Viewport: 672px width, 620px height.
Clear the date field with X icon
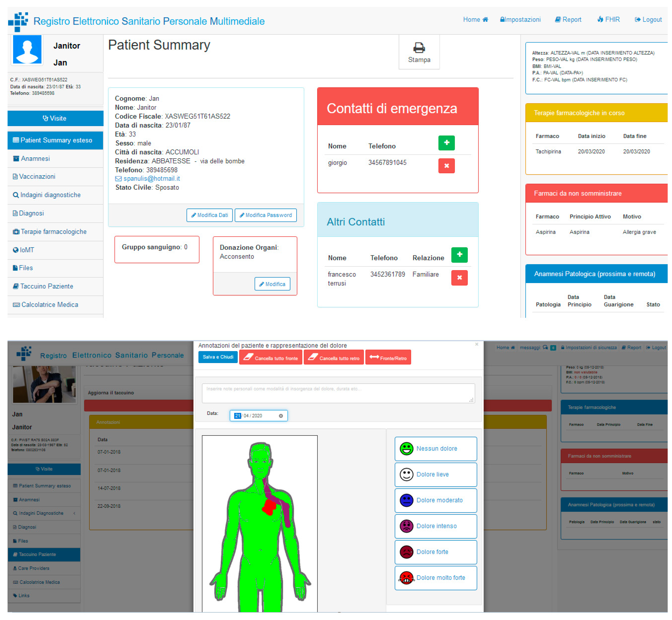pos(281,416)
